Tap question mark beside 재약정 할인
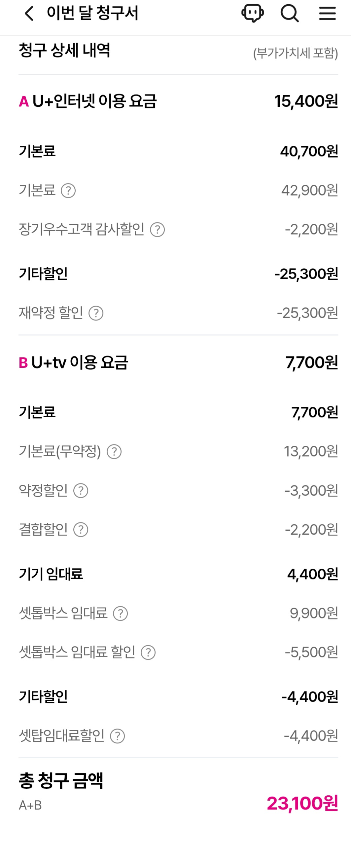 (96, 313)
